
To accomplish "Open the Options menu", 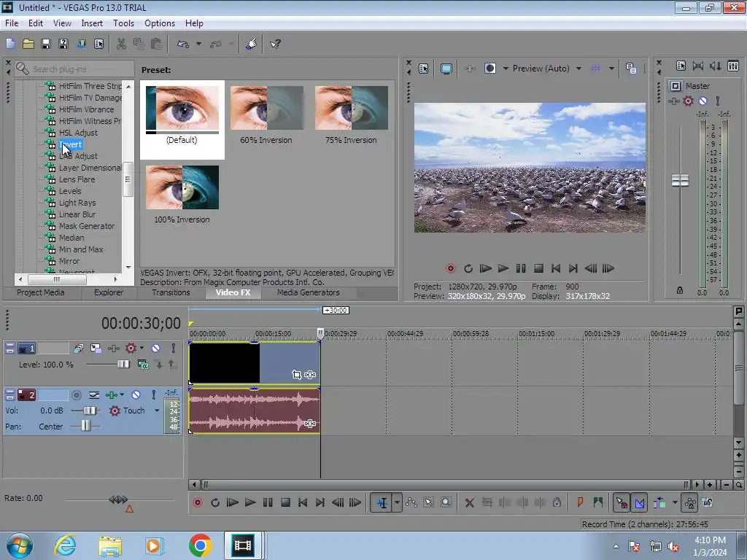I will (160, 23).
